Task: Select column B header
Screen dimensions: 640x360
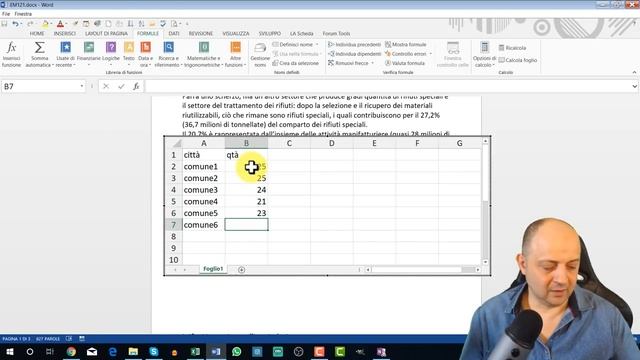Action: pos(246,143)
